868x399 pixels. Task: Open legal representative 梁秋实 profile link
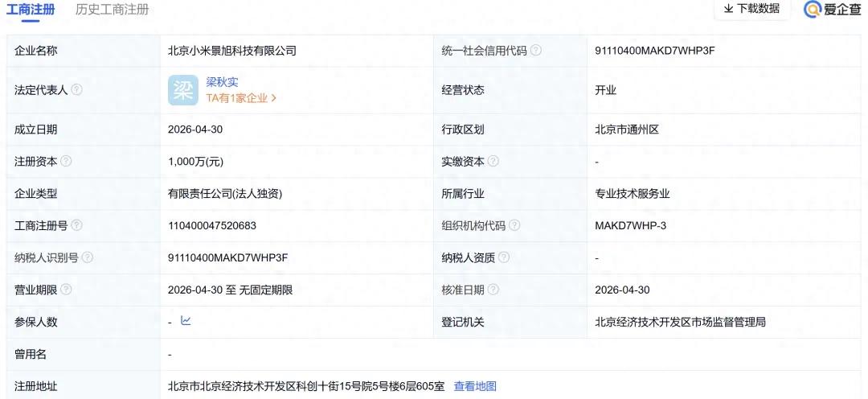pos(222,82)
